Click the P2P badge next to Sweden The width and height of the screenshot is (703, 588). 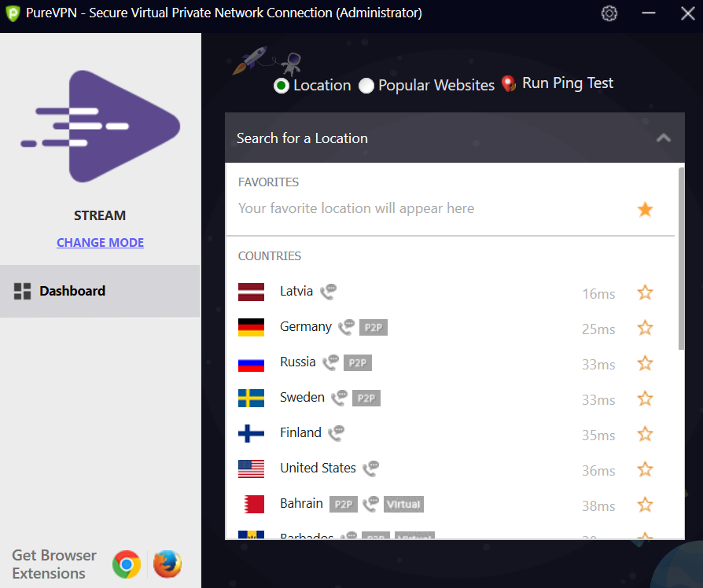pyautogui.click(x=366, y=399)
